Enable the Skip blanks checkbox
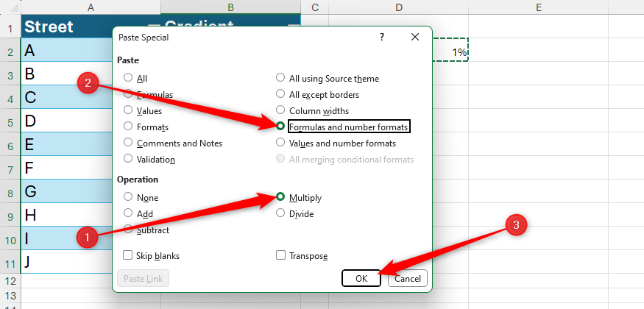644x309 pixels. point(129,256)
